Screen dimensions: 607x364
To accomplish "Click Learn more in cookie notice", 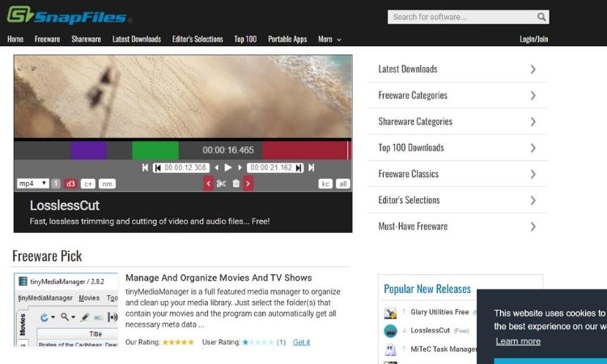I will tap(518, 341).
